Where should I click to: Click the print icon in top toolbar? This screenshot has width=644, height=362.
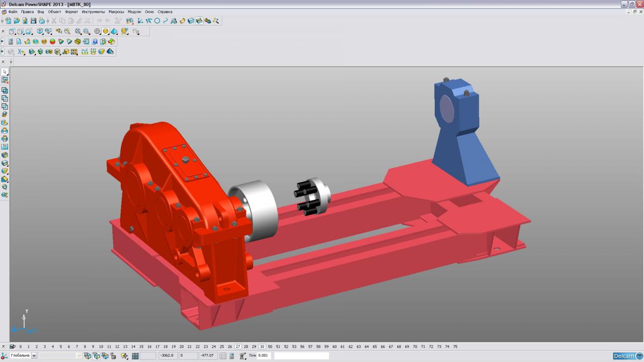[x=41, y=21]
